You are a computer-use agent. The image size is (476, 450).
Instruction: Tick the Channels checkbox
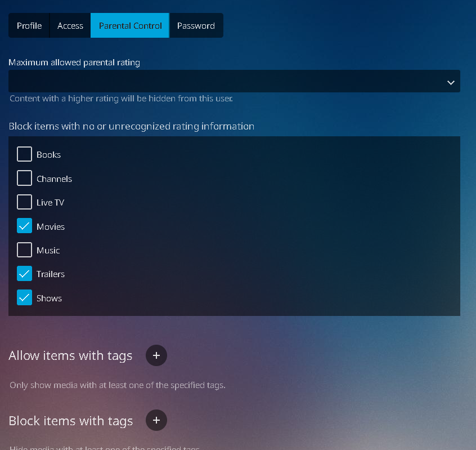(24, 179)
